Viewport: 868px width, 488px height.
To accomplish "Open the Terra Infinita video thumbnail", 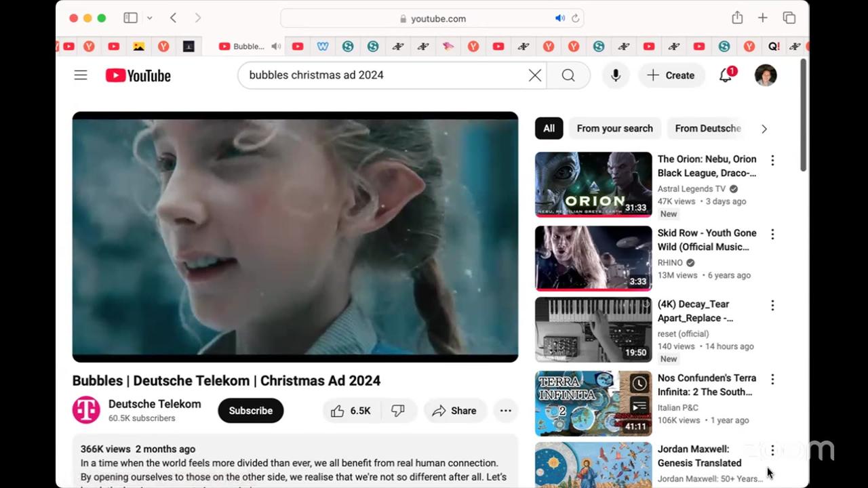I will (593, 403).
